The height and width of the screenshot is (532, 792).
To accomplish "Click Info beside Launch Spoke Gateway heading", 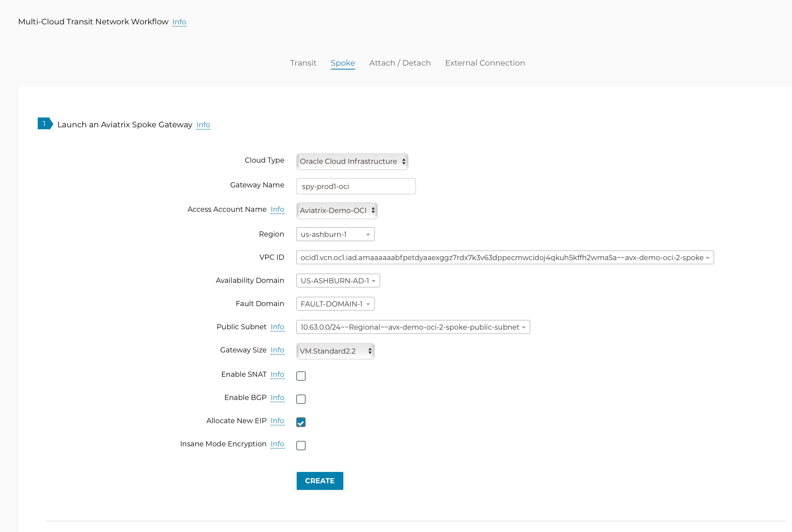I will point(203,125).
